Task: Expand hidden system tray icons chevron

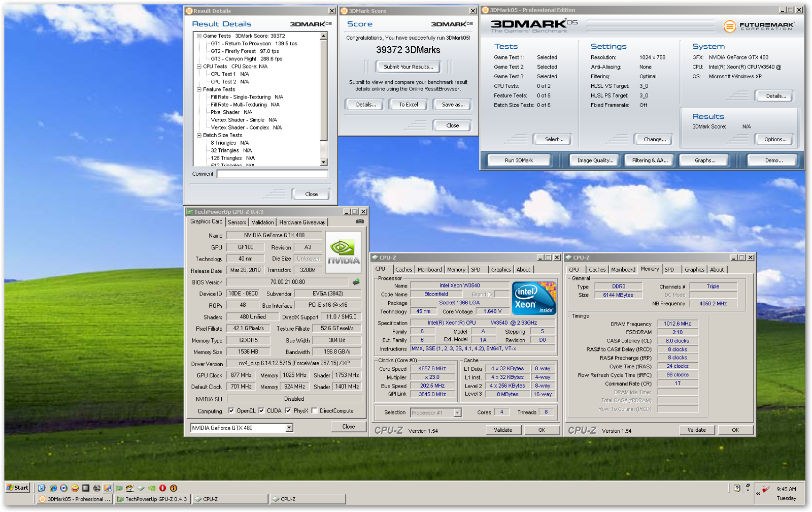Action: (x=758, y=493)
